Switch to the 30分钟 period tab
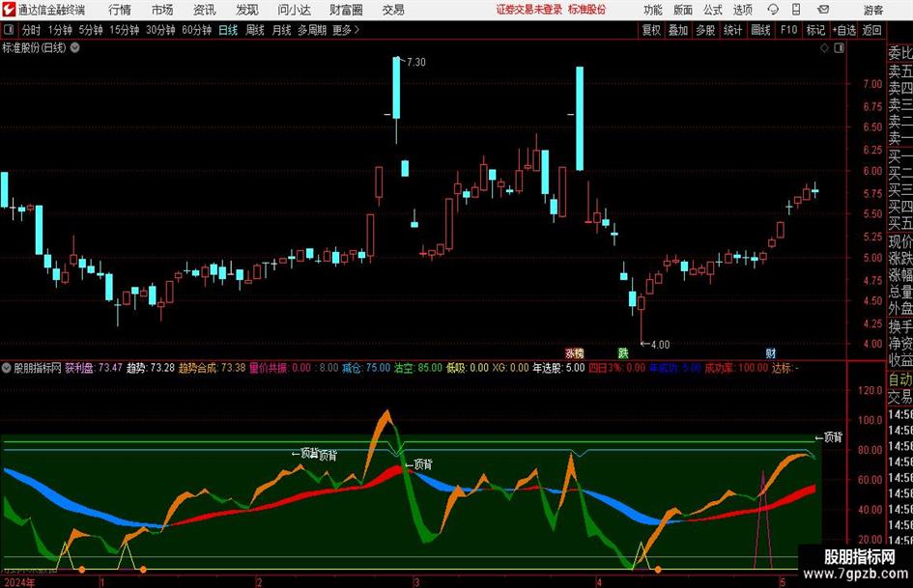 coord(160,30)
